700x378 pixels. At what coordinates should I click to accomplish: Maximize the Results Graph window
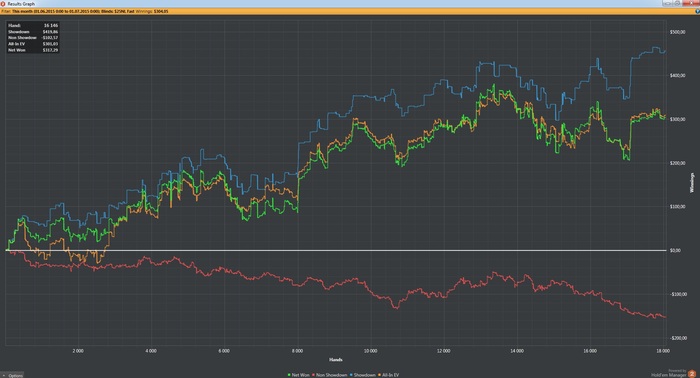[677, 3]
